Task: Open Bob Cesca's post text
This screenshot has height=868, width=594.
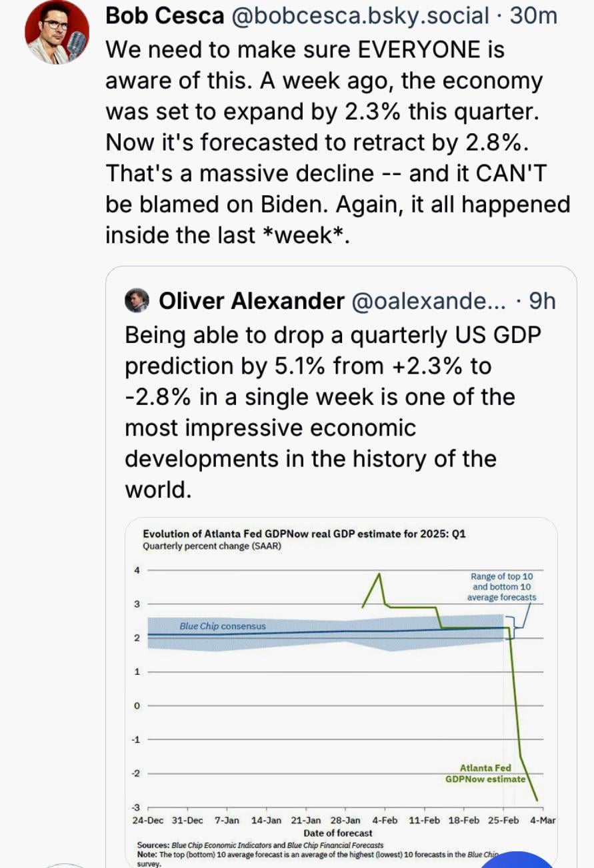Action: [333, 143]
